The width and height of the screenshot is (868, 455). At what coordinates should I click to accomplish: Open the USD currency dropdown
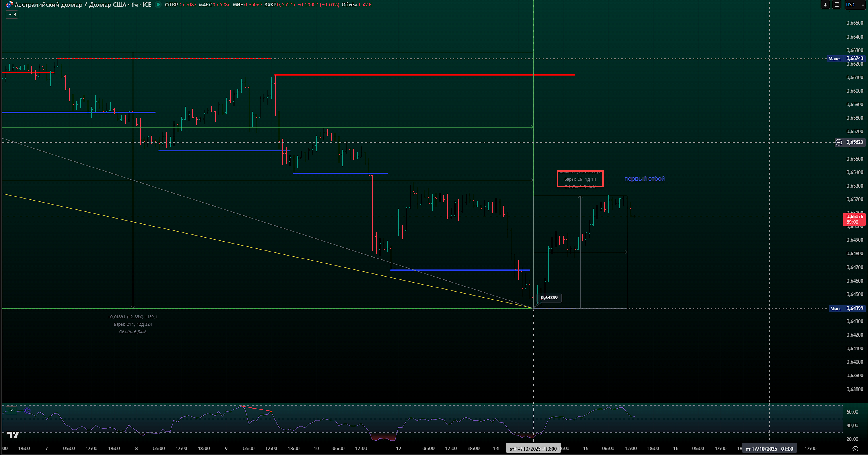pos(855,5)
